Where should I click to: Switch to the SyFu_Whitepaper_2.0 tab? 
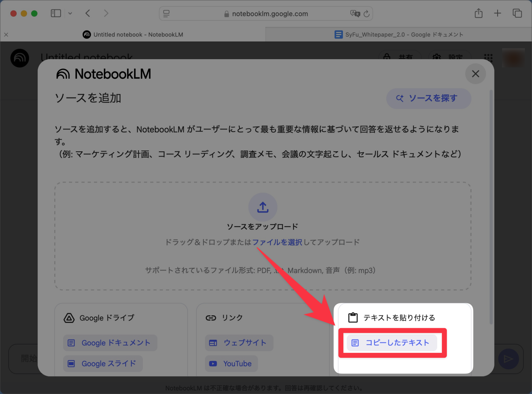click(399, 34)
